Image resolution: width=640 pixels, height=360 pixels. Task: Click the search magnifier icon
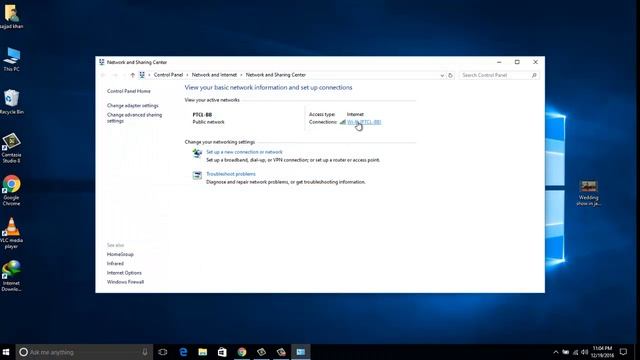534,75
